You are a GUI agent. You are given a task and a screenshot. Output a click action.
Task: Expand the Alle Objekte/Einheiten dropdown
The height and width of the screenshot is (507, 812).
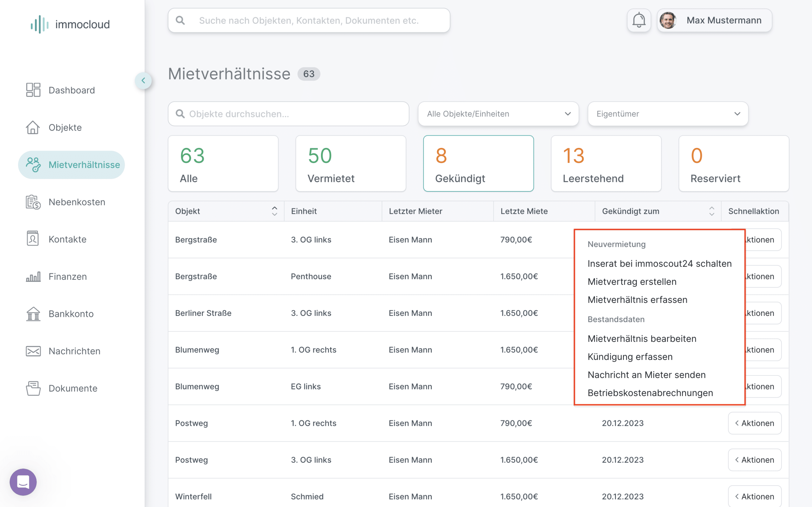point(498,114)
